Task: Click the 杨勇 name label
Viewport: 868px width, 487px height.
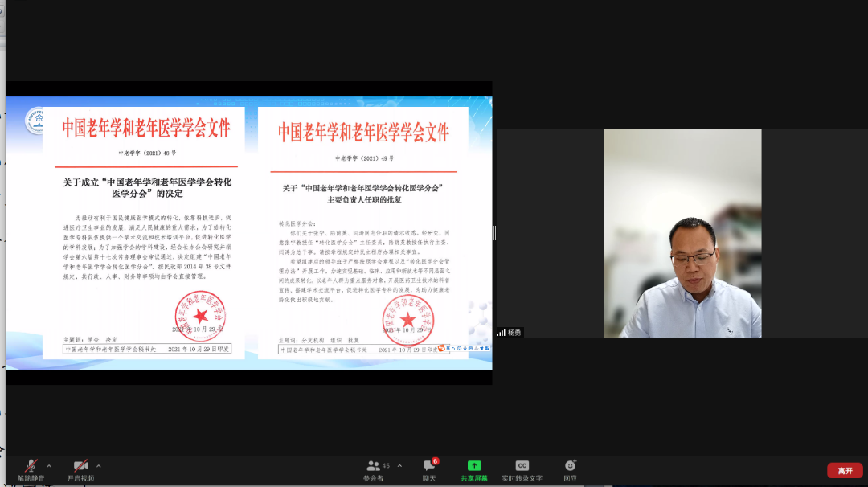Action: coord(514,333)
